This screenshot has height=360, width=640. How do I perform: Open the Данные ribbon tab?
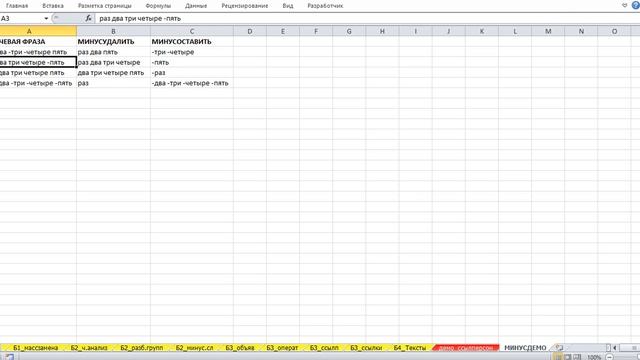(x=196, y=6)
